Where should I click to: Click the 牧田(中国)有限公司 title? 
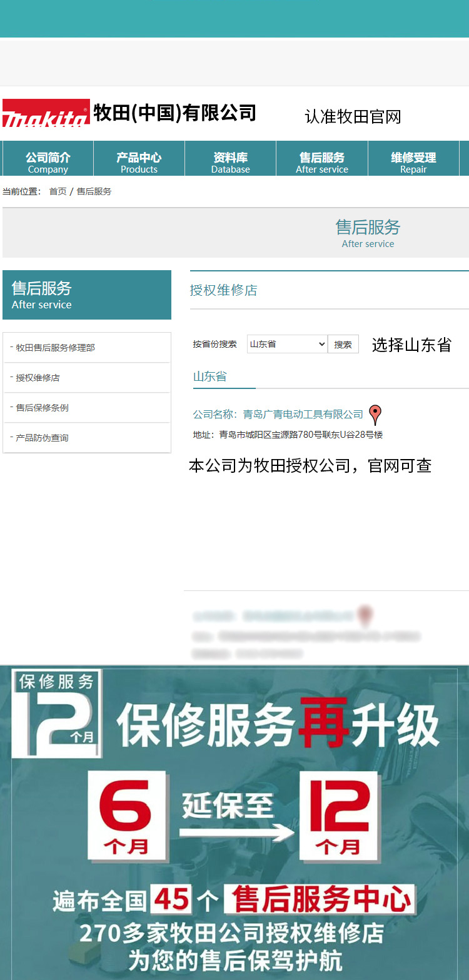pos(175,113)
